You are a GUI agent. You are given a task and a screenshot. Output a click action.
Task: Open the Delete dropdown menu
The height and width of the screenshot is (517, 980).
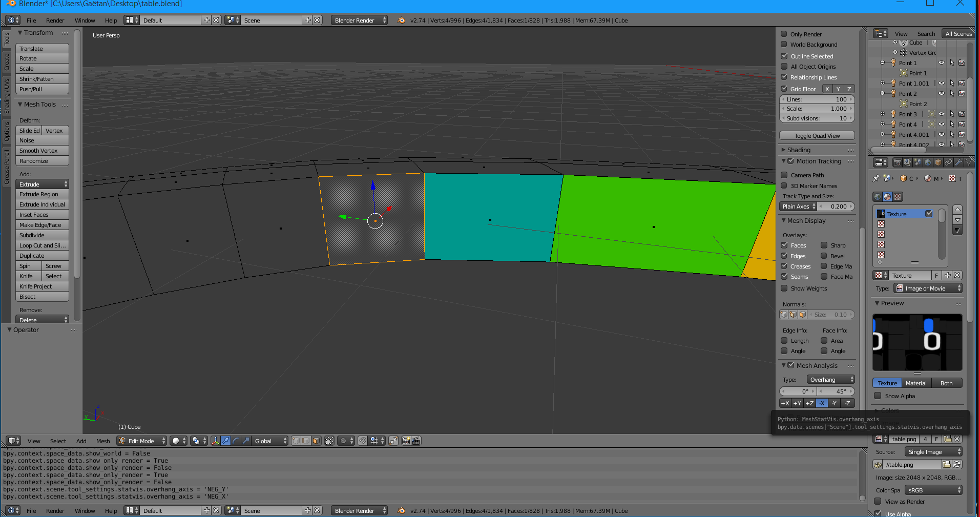click(x=43, y=320)
